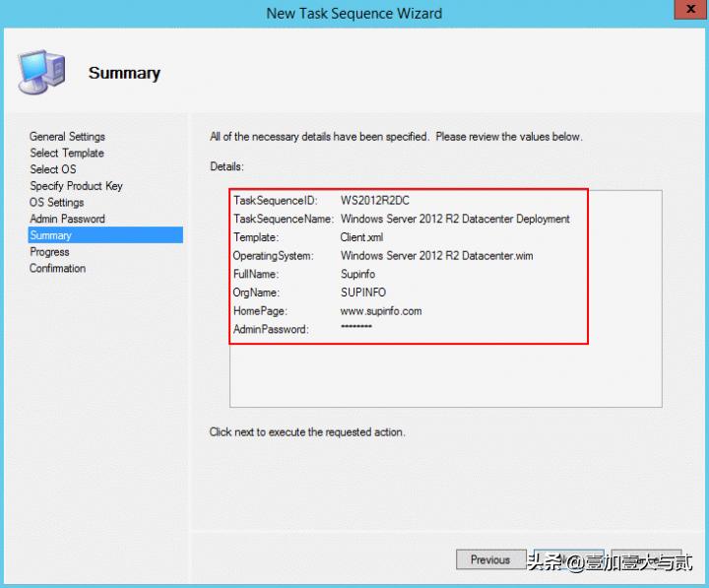Open the Admin Password step
Screen dimensions: 709x588
pos(67,219)
